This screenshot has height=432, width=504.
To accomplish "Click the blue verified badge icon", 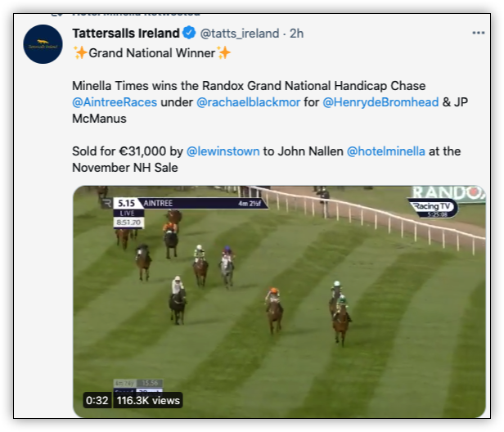I will point(189,33).
